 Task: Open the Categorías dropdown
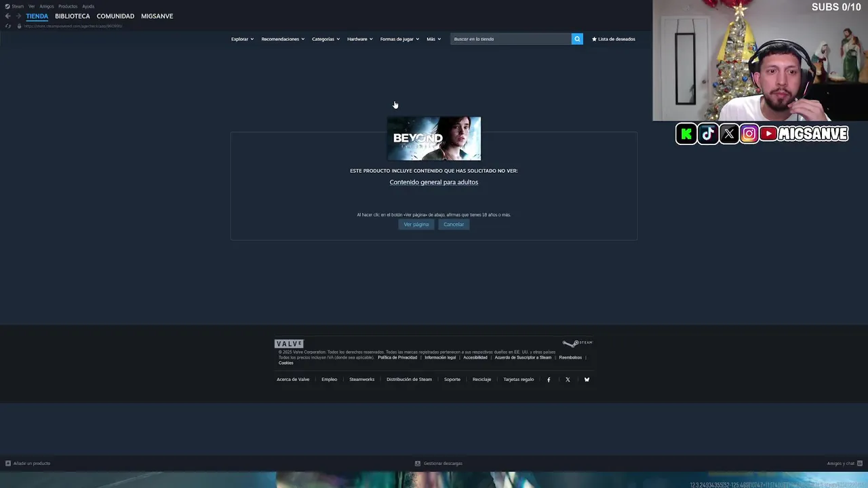[325, 39]
